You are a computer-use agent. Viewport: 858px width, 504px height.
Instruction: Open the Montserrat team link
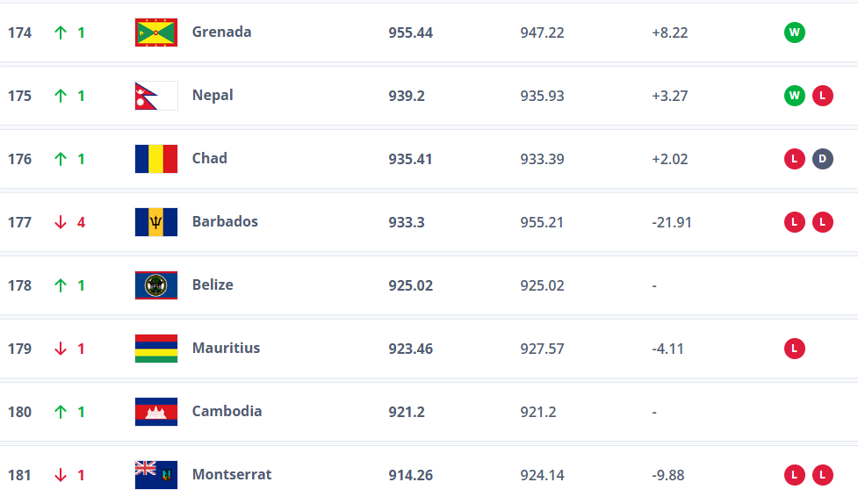[x=232, y=474]
